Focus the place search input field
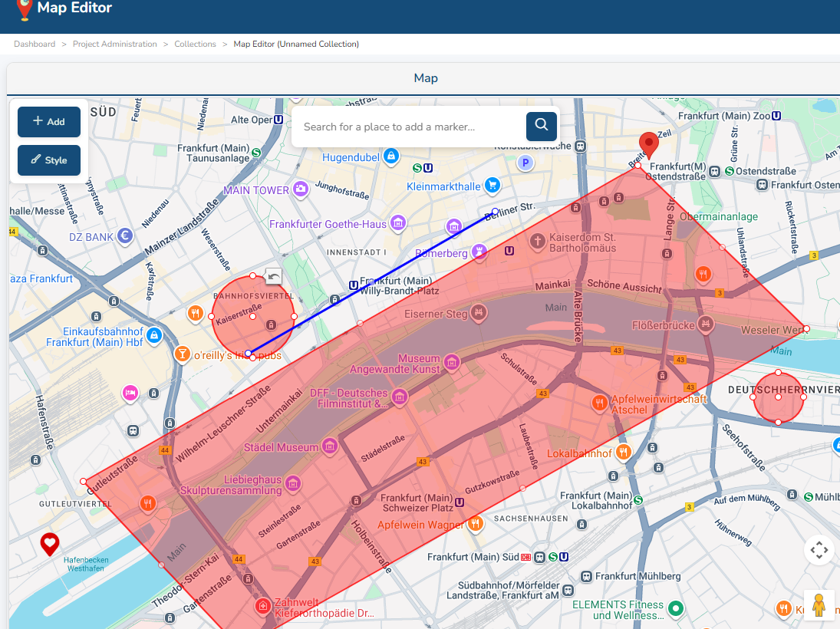The width and height of the screenshot is (840, 629). tap(408, 127)
